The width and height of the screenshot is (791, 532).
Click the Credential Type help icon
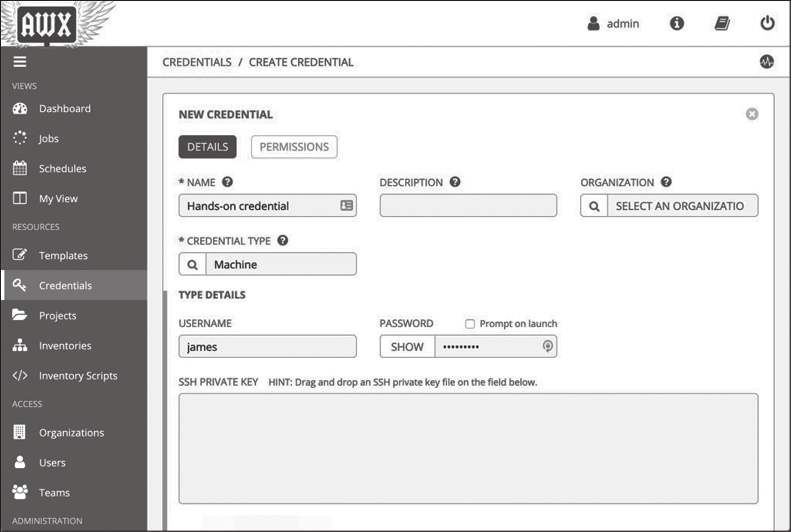(283, 240)
